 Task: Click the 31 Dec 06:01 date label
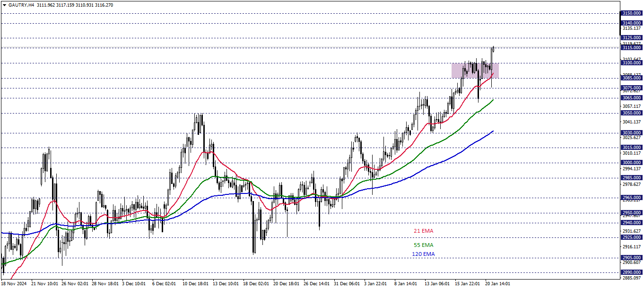[347, 284]
